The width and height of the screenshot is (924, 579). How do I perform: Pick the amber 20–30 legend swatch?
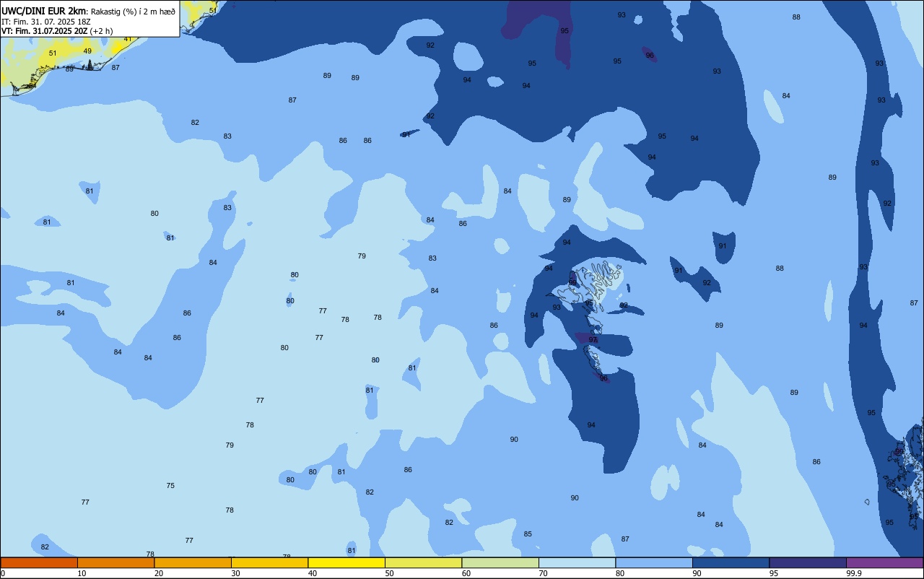(x=193, y=562)
